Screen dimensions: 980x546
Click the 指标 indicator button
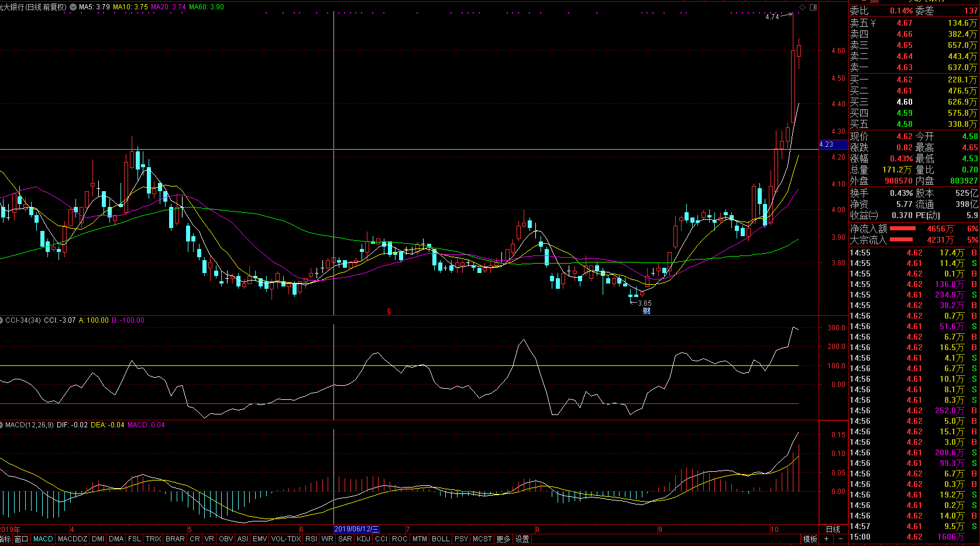click(x=5, y=539)
